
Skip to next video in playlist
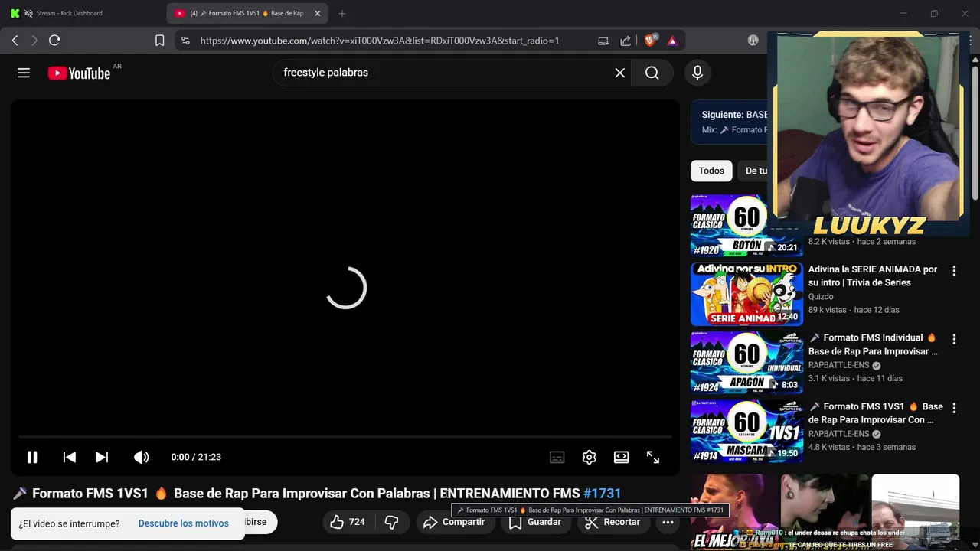click(x=102, y=457)
